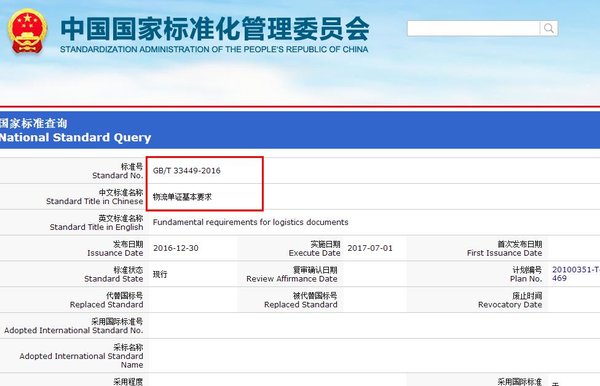This screenshot has width=600, height=386.
Task: Focus the header search input field
Action: [474, 28]
